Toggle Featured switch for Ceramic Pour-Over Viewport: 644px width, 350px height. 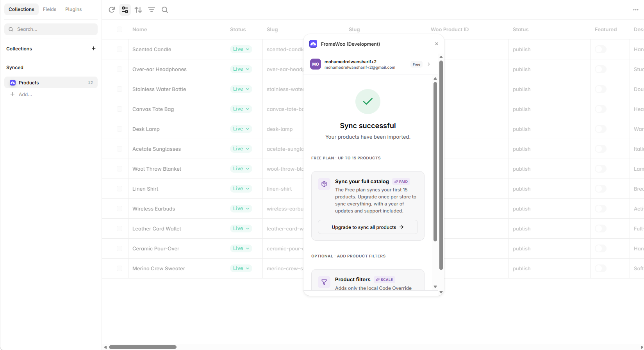[601, 248]
